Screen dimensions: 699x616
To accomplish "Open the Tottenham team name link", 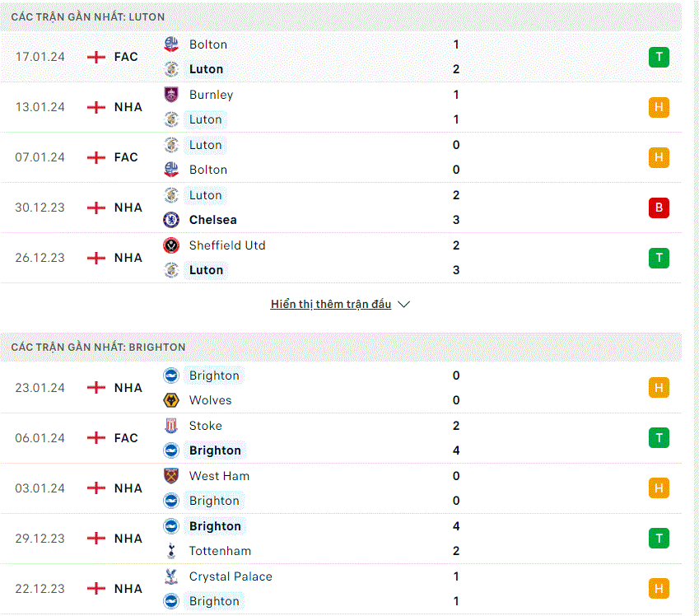I will [220, 551].
